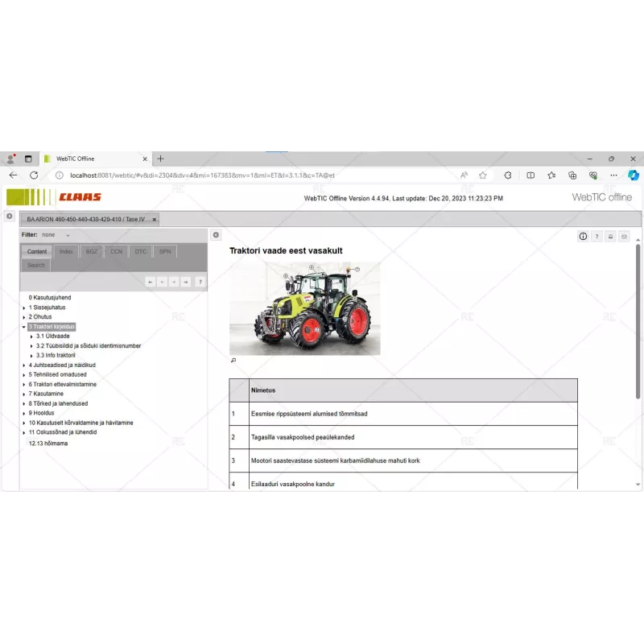Click the help question mark icon top right

coord(597,236)
